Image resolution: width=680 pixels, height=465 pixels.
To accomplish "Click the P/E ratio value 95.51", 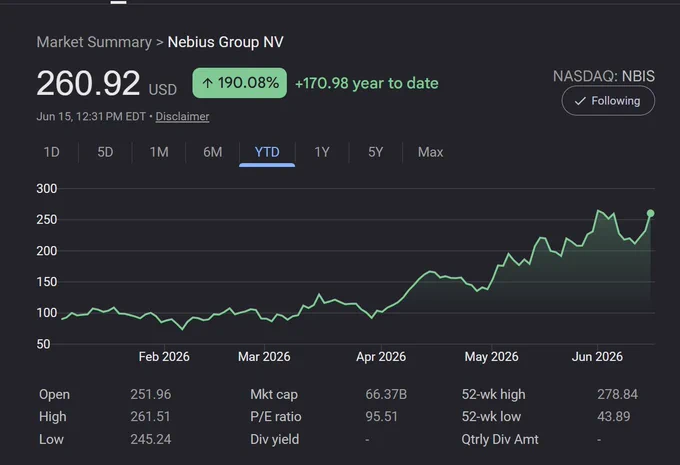I will (x=381, y=416).
